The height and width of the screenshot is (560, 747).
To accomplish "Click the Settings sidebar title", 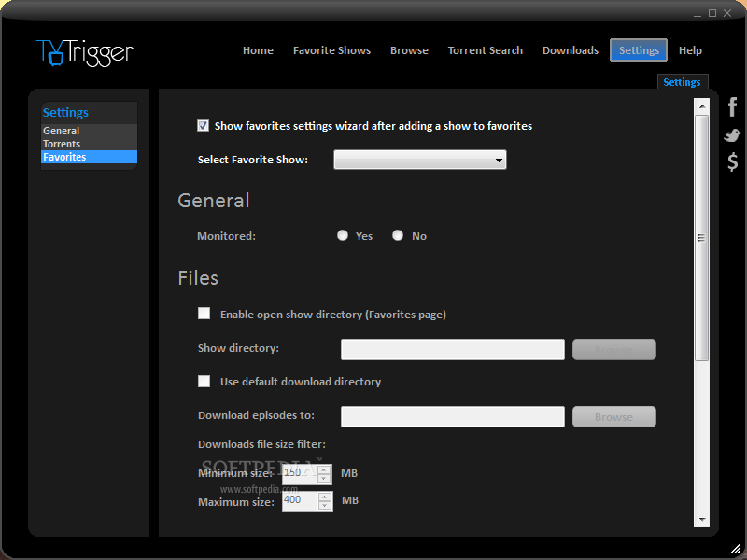I will pyautogui.click(x=65, y=112).
